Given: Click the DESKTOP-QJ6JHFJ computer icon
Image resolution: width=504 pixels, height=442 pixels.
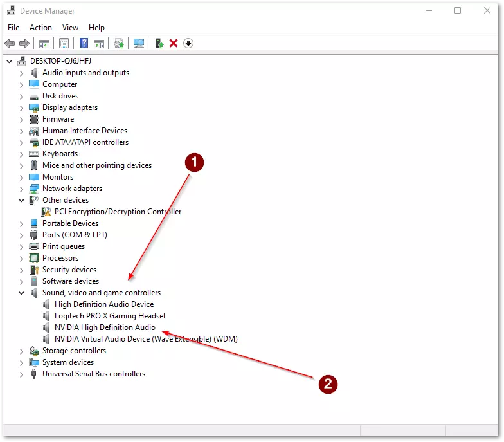Looking at the screenshot, I should click(x=22, y=60).
